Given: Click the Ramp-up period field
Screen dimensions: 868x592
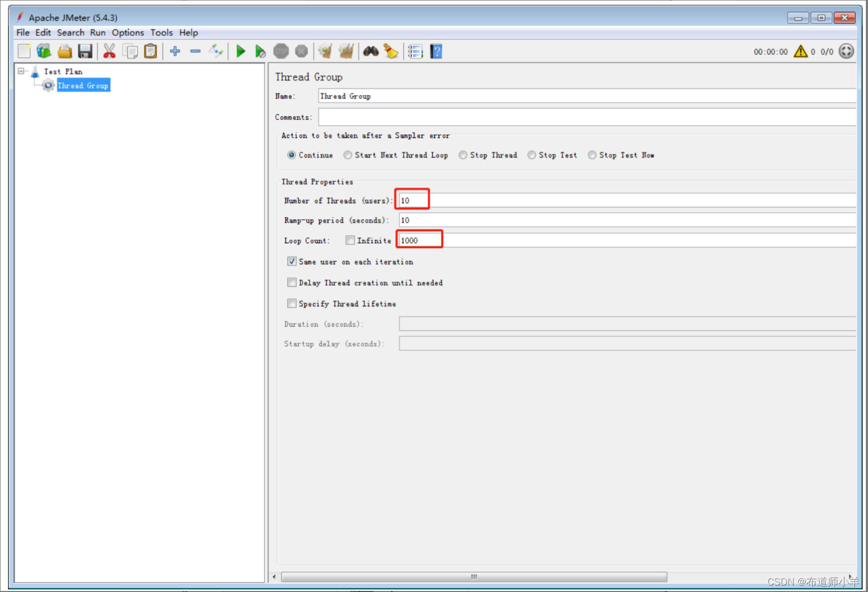Looking at the screenshot, I should pyautogui.click(x=627, y=220).
